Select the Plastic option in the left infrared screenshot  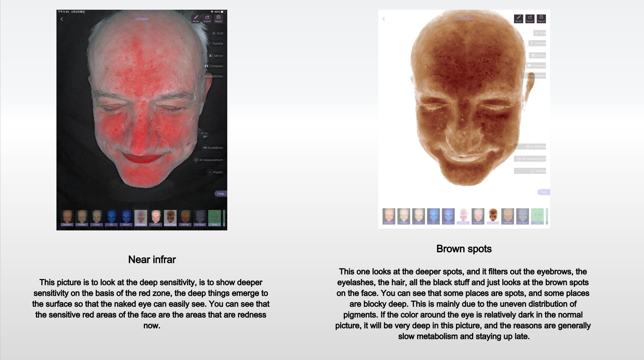coord(215,172)
